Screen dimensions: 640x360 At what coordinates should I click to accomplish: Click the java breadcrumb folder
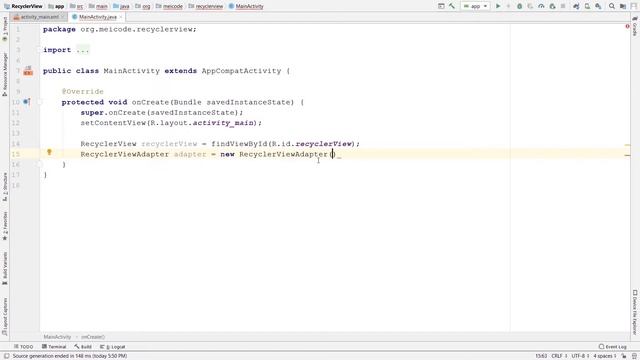coord(121,6)
